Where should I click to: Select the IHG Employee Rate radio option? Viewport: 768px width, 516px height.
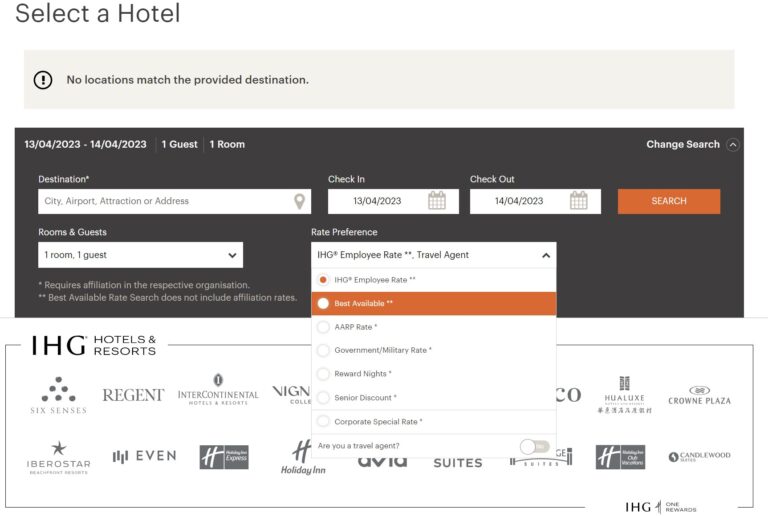pos(323,280)
